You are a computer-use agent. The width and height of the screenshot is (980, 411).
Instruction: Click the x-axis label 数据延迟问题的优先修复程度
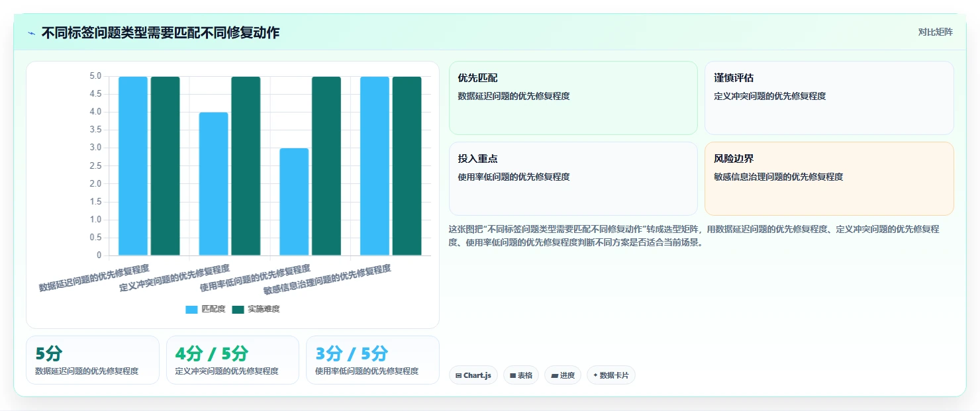(x=94, y=278)
